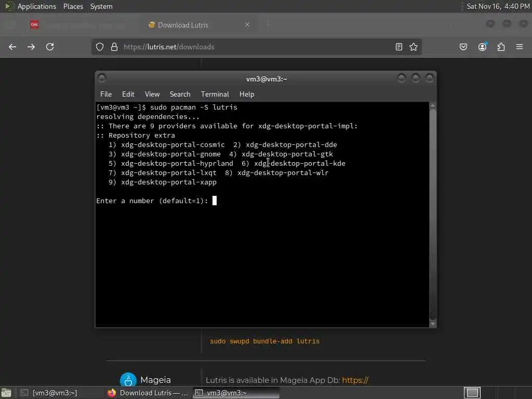Open the Places menu in top panel
Image resolution: width=532 pixels, height=399 pixels.
pyautogui.click(x=73, y=6)
